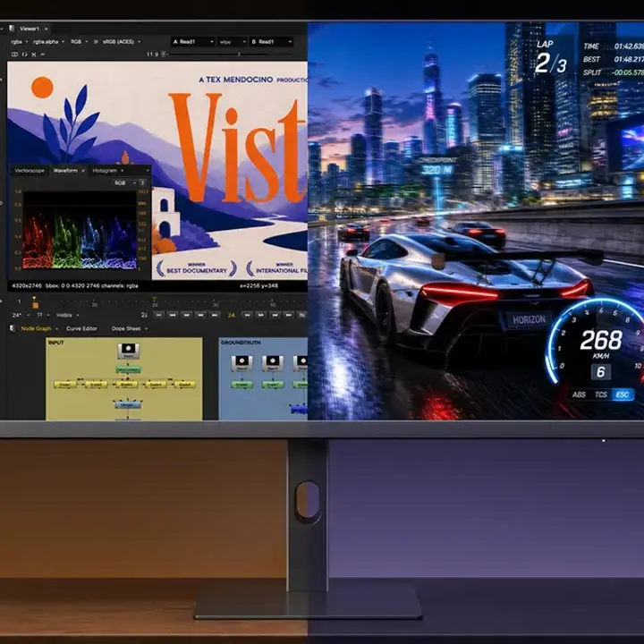Screen dimensions: 644x644
Task: Click the orange playhead marker on timeline
Action: 35,304
